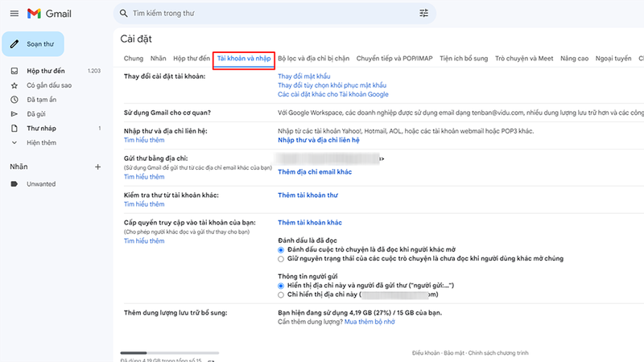Click 'Thay đổi mật khẩu' link
This screenshot has width=644, height=362.
coord(304,76)
